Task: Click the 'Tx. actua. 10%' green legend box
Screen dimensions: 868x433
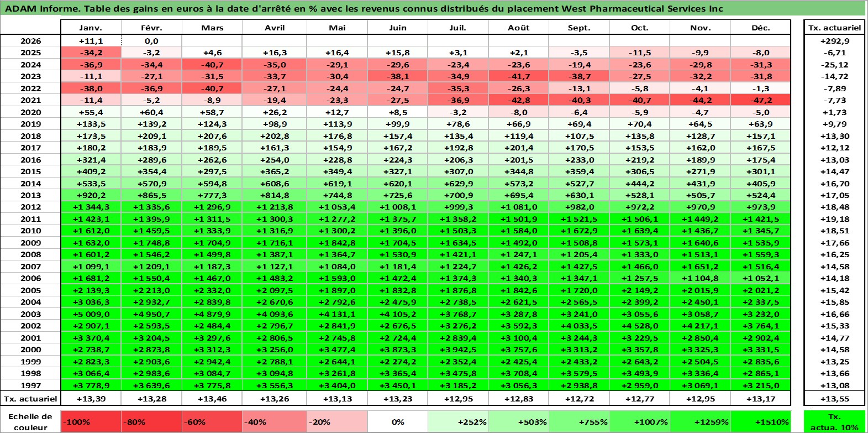Action: pos(834,421)
